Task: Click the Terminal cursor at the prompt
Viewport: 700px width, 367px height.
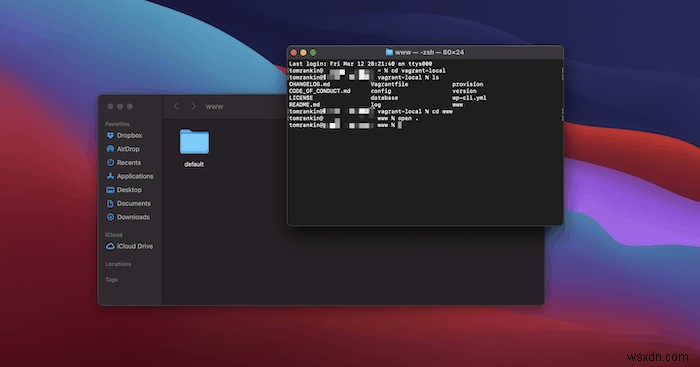Action: pyautogui.click(x=400, y=125)
